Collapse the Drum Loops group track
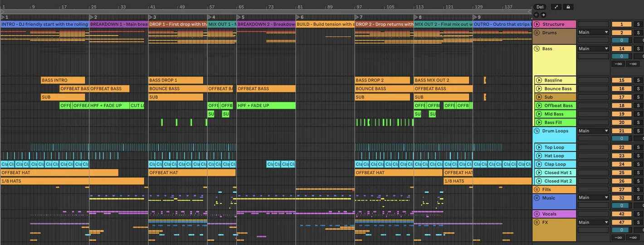This screenshot has width=644, height=245. coord(537,131)
